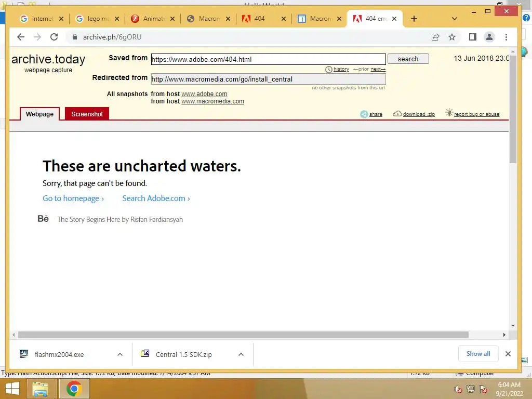This screenshot has width=532, height=399.
Task: Close the Animate tab
Action: [x=172, y=19]
